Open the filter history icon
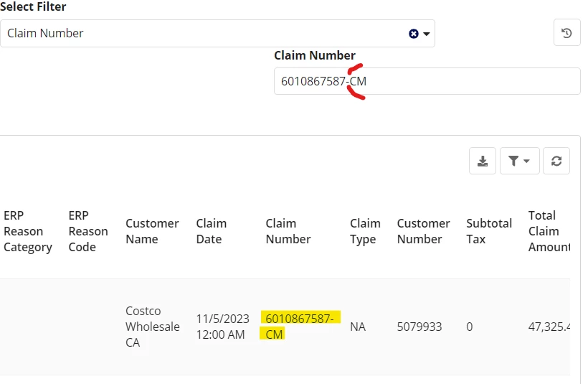The width and height of the screenshot is (588, 384). pyautogui.click(x=566, y=33)
